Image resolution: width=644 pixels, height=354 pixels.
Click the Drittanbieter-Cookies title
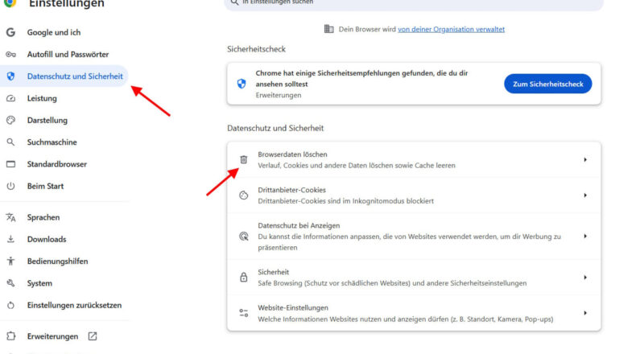pos(291,190)
